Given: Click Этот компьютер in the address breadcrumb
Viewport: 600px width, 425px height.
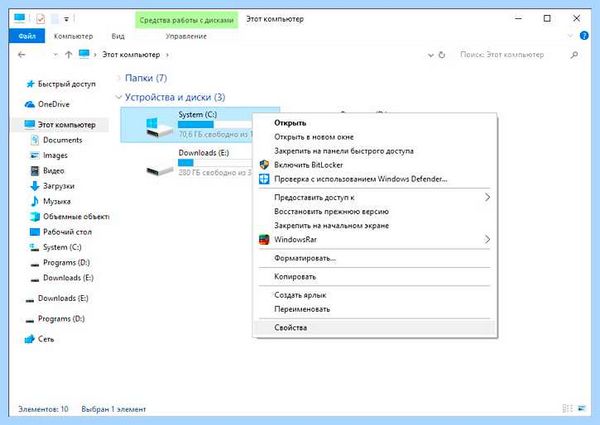Looking at the screenshot, I should coord(131,55).
